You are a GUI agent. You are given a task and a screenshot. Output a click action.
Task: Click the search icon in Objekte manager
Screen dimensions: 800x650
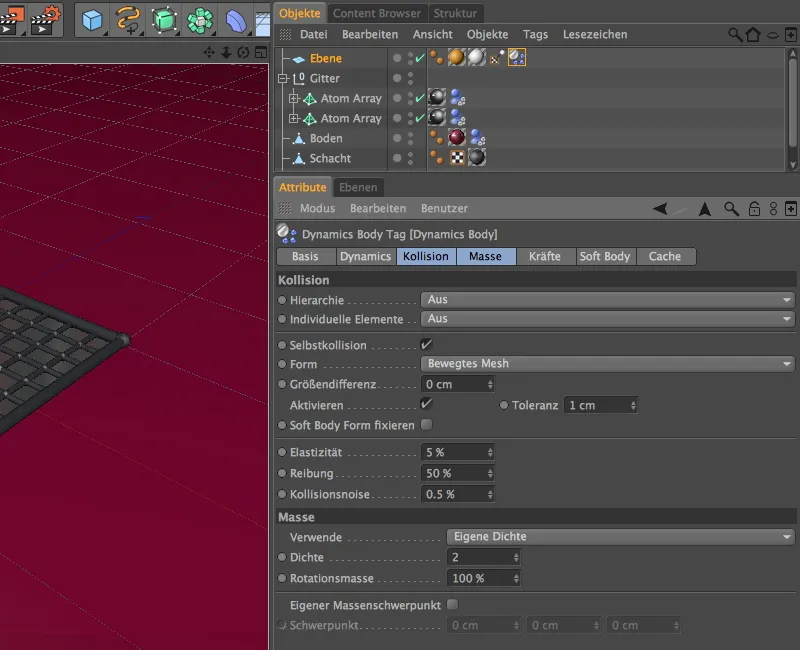[734, 35]
